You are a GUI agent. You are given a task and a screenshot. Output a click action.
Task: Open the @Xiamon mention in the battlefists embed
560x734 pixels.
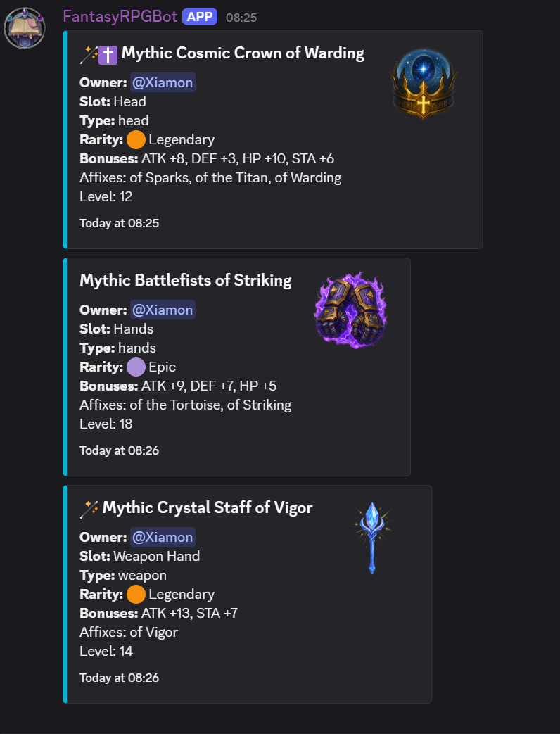point(163,310)
